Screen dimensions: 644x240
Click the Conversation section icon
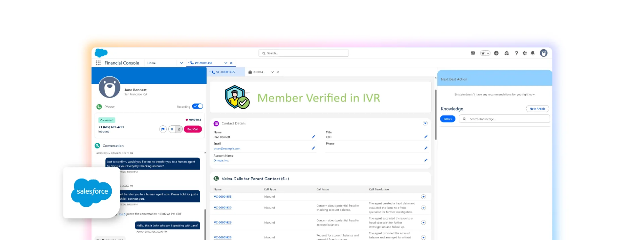[x=97, y=146]
